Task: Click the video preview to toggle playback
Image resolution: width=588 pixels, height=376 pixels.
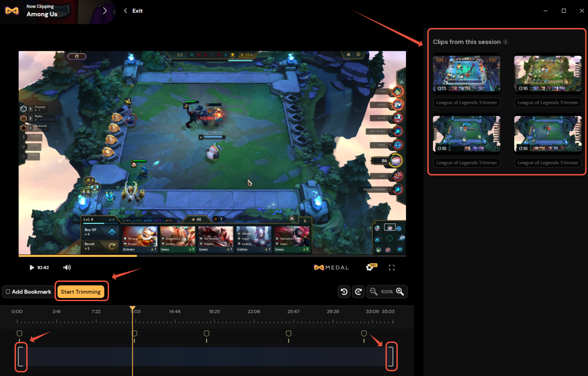Action: point(212,153)
